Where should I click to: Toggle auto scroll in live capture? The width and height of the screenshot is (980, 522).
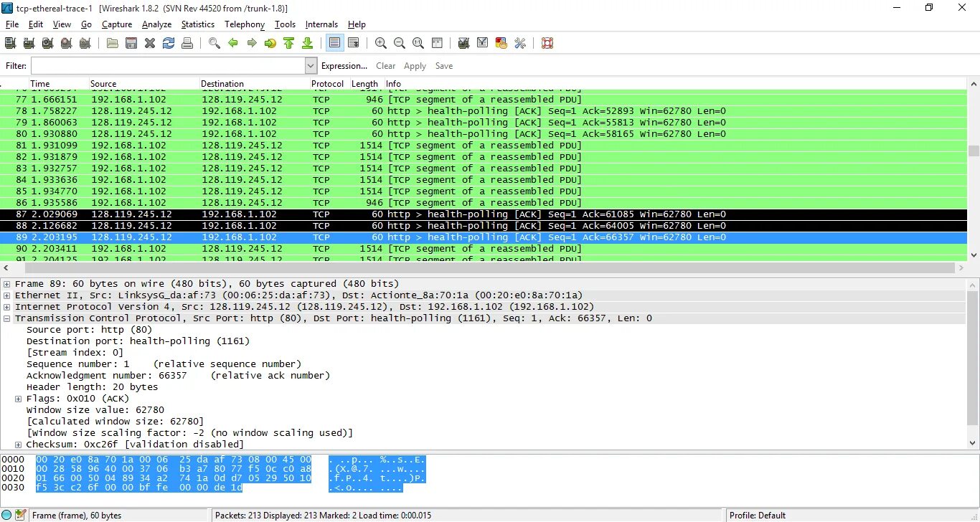(x=354, y=43)
